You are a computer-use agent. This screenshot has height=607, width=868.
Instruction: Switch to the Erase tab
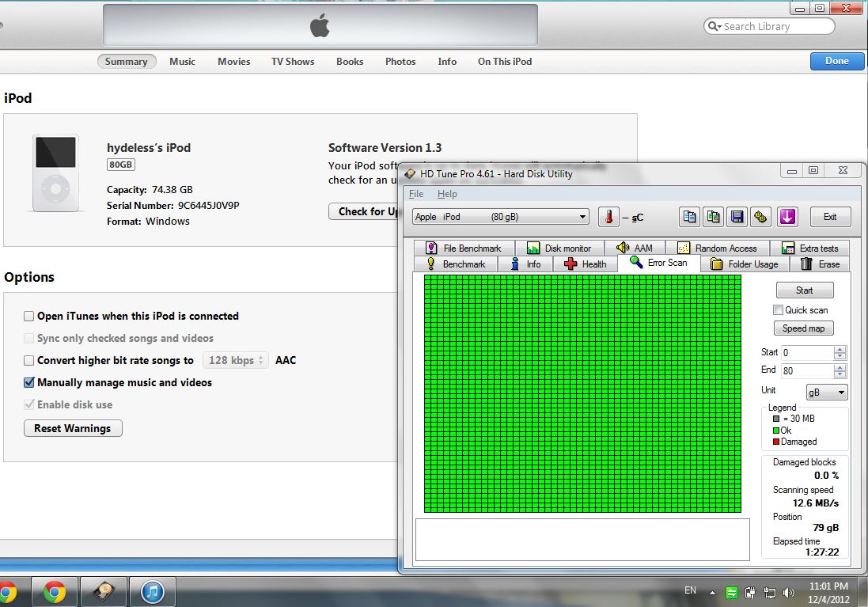(x=820, y=264)
